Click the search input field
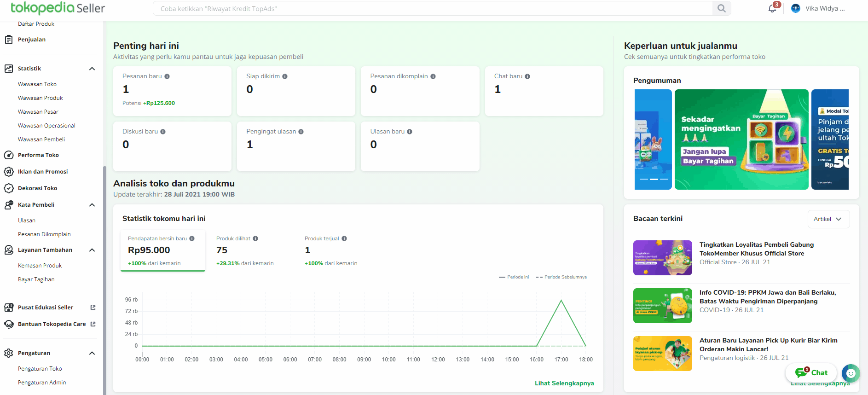868x395 pixels. coord(433,8)
